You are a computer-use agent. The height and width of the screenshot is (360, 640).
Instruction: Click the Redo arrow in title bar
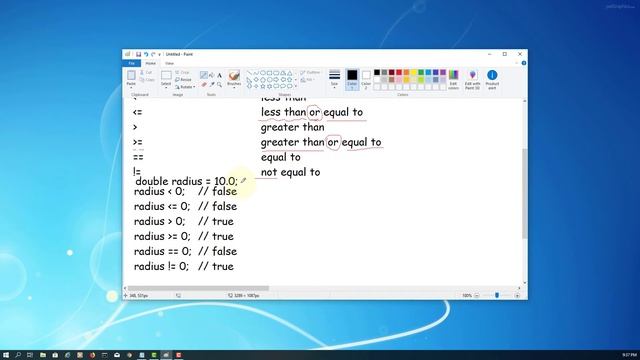[153, 54]
